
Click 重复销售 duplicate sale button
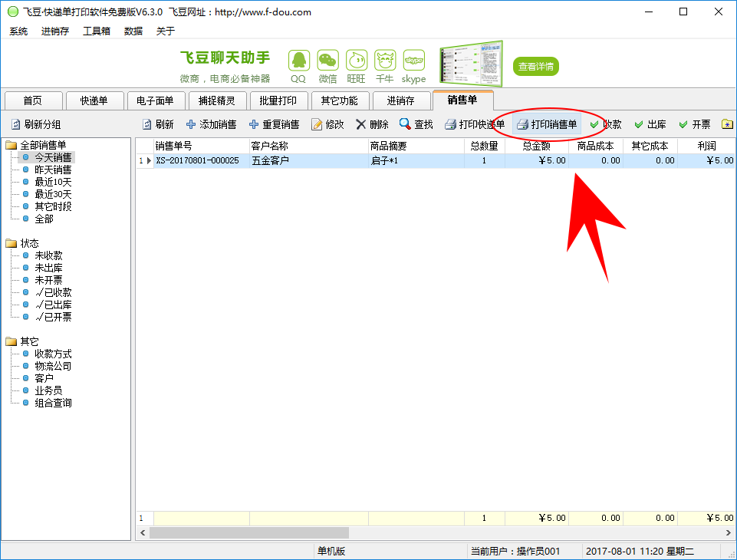[x=274, y=124]
